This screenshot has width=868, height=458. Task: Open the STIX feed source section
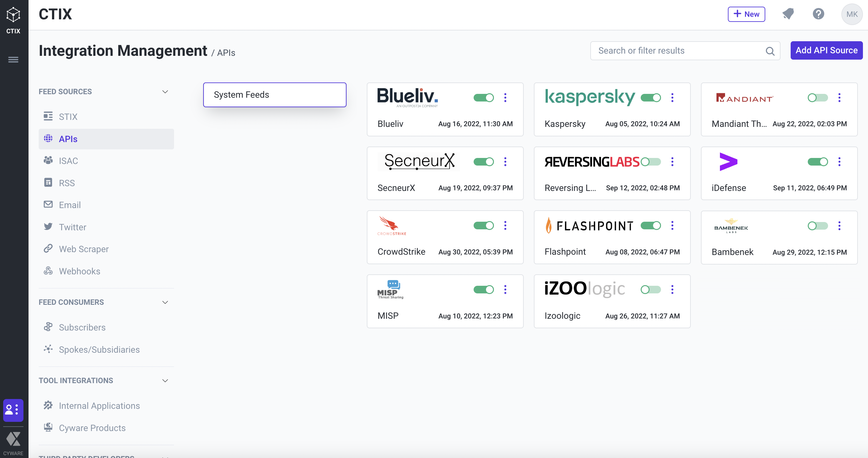(x=68, y=116)
